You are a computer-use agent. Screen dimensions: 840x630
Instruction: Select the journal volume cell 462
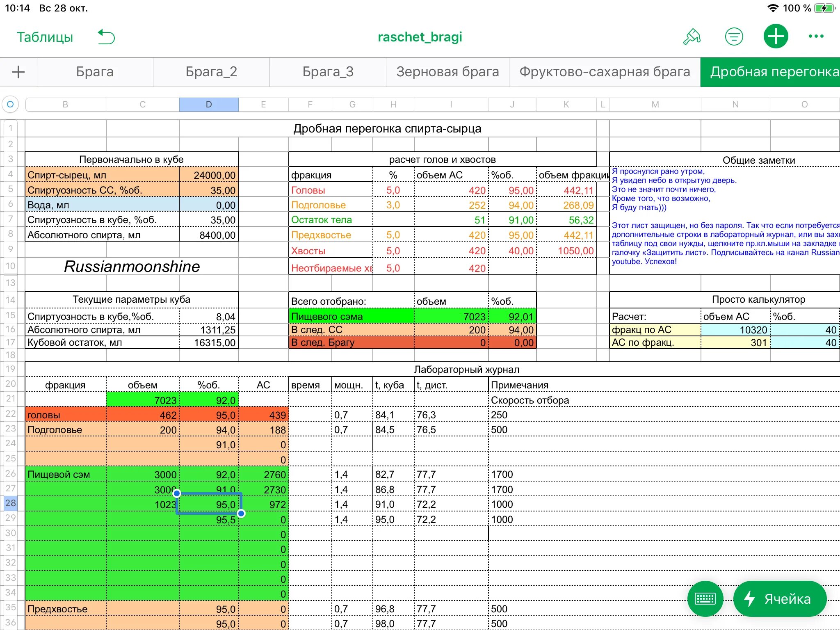point(142,415)
